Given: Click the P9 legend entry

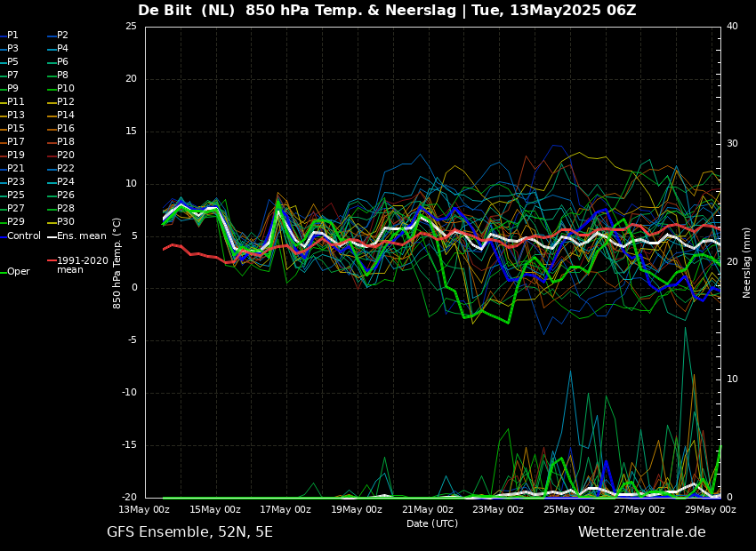Looking at the screenshot, I should click(x=12, y=89).
